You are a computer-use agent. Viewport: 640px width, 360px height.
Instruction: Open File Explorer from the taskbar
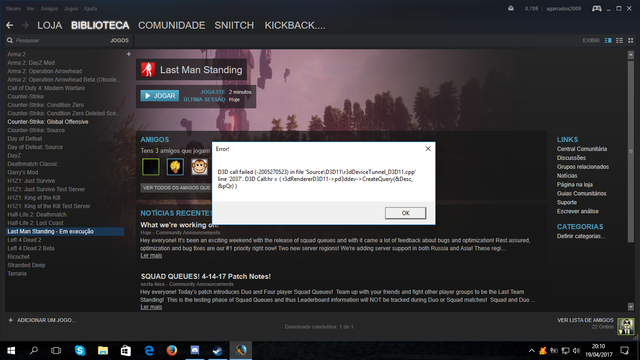103,350
